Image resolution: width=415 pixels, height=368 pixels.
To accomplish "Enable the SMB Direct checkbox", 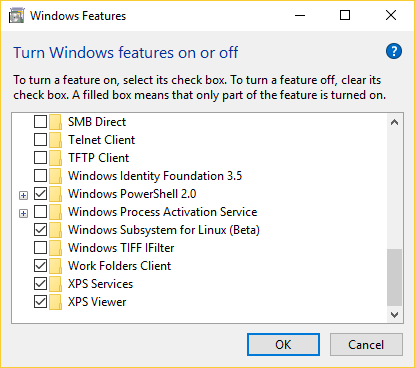I will 40,122.
